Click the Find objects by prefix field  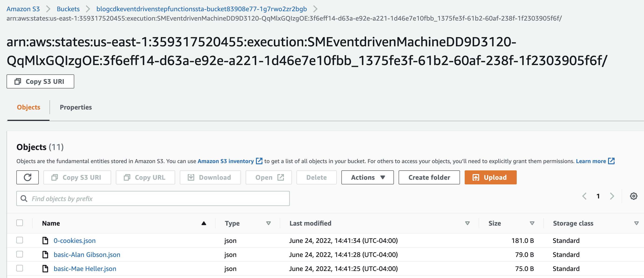pyautogui.click(x=153, y=199)
